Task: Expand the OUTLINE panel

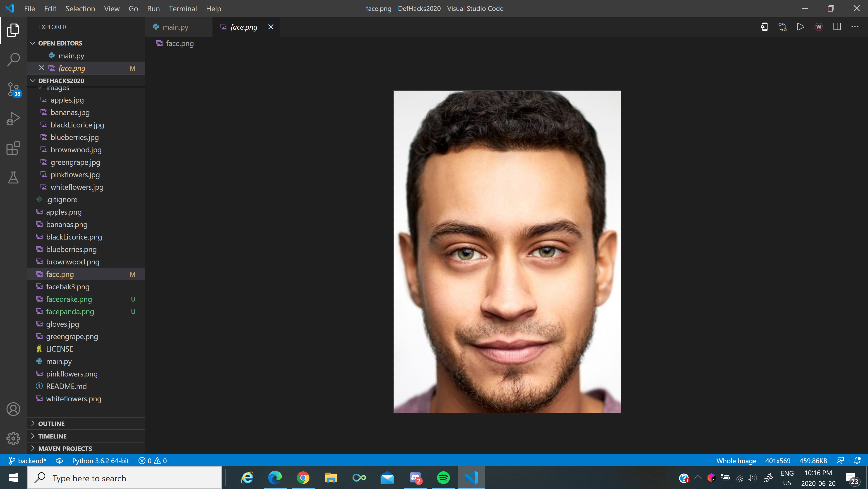Action: pos(51,424)
